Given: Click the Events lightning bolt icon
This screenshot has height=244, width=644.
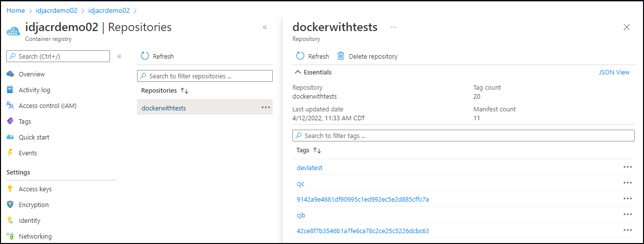Looking at the screenshot, I should [10, 153].
